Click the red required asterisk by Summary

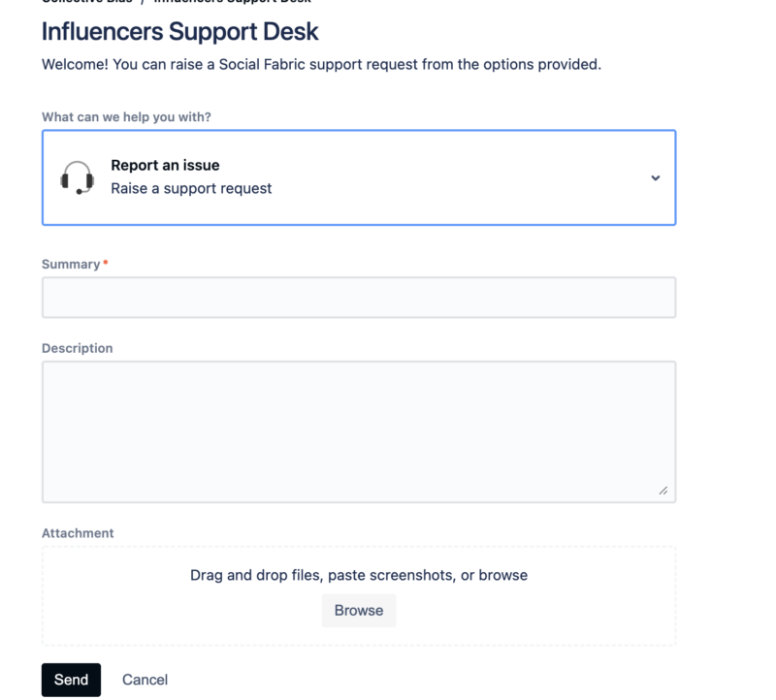point(106,262)
